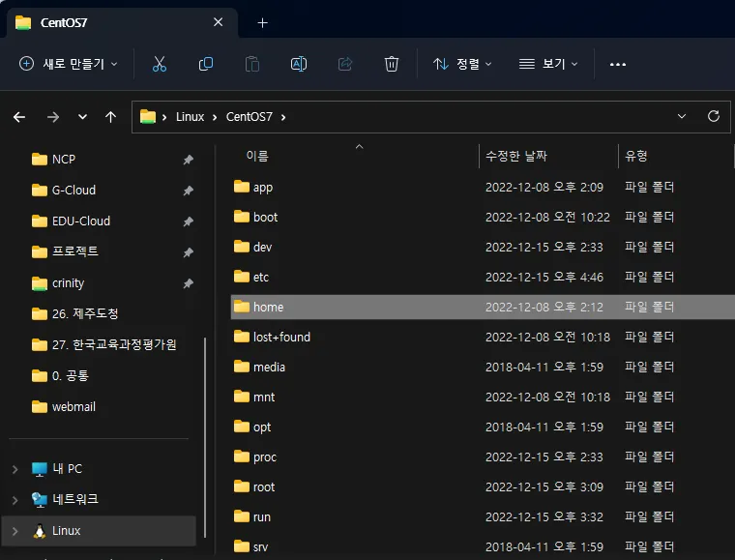Expand the address bar history dropdown
The width and height of the screenshot is (735, 560).
[x=682, y=116]
